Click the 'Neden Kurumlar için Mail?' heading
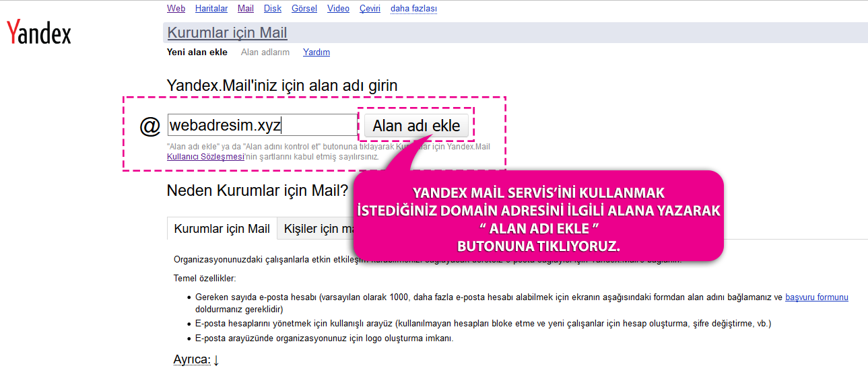The height and width of the screenshot is (391, 868). click(257, 190)
